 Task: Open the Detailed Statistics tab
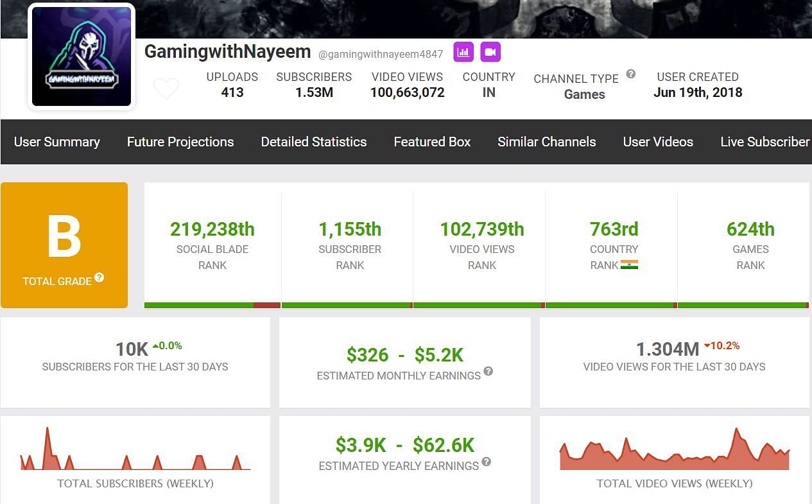pyautogui.click(x=314, y=142)
